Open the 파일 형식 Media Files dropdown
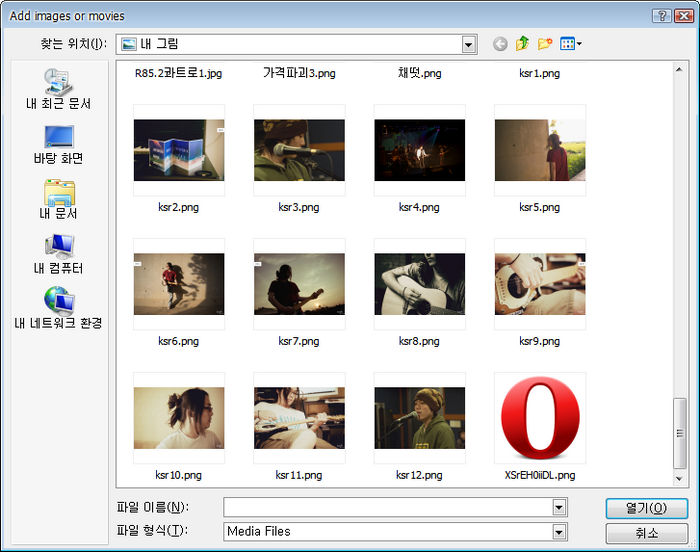Image resolution: width=700 pixels, height=552 pixels. pyautogui.click(x=559, y=531)
